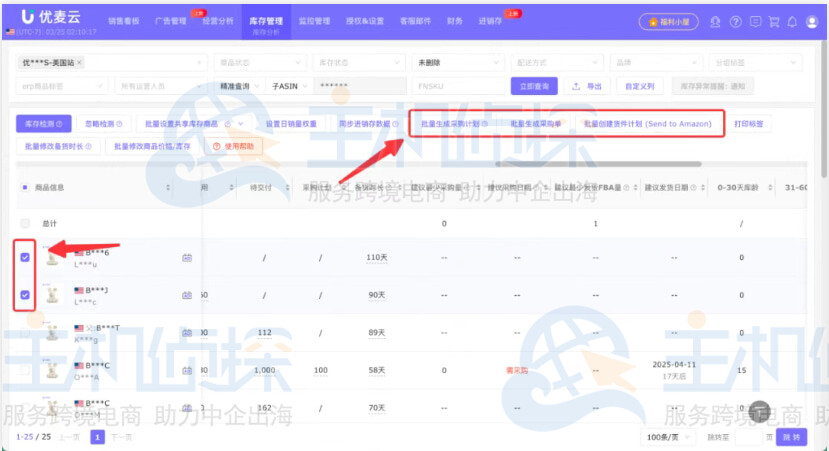Open the shopping cart icon in header
Image resolution: width=829 pixels, height=451 pixels.
pos(774,22)
